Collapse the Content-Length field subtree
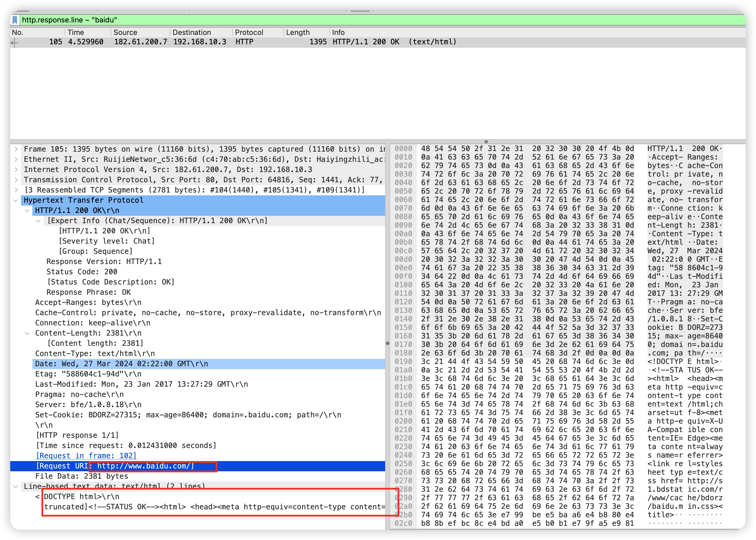756x540 pixels. click(x=27, y=333)
